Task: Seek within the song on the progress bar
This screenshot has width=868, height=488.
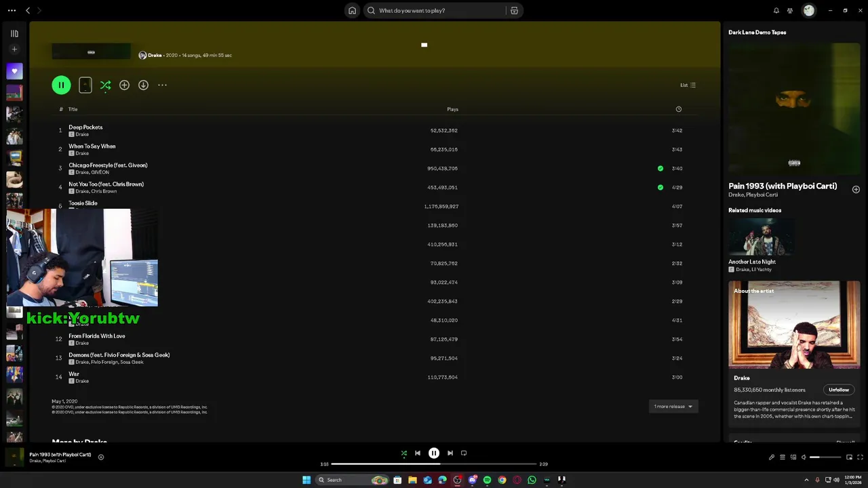Action: click(x=434, y=464)
